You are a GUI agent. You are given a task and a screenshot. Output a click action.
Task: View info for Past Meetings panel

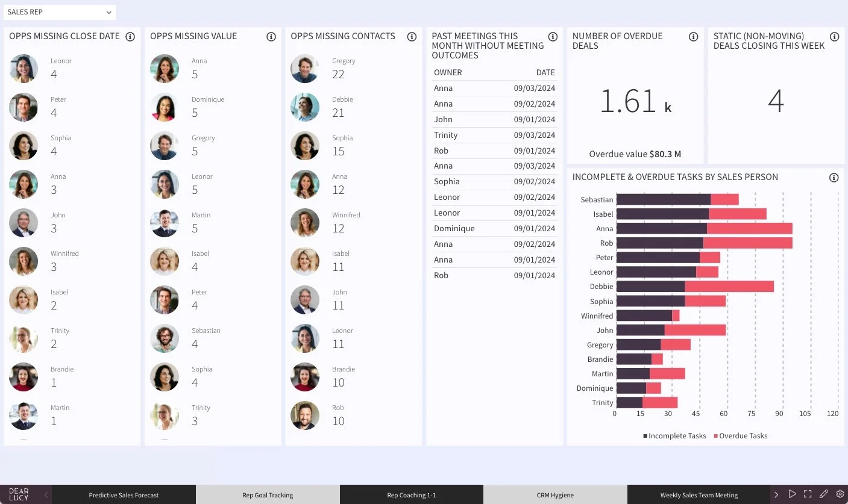[x=552, y=36]
